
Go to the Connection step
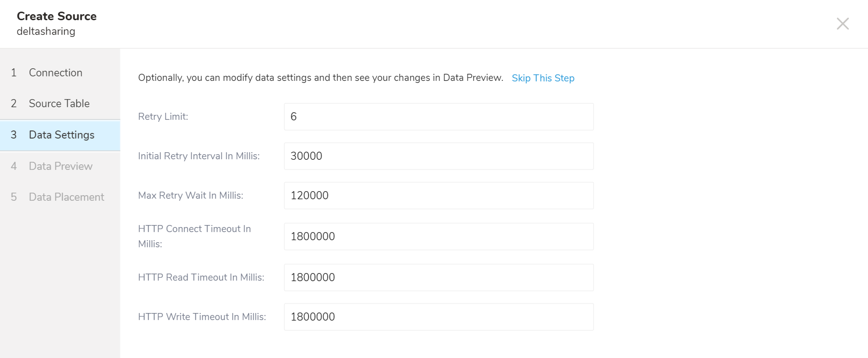click(x=55, y=73)
